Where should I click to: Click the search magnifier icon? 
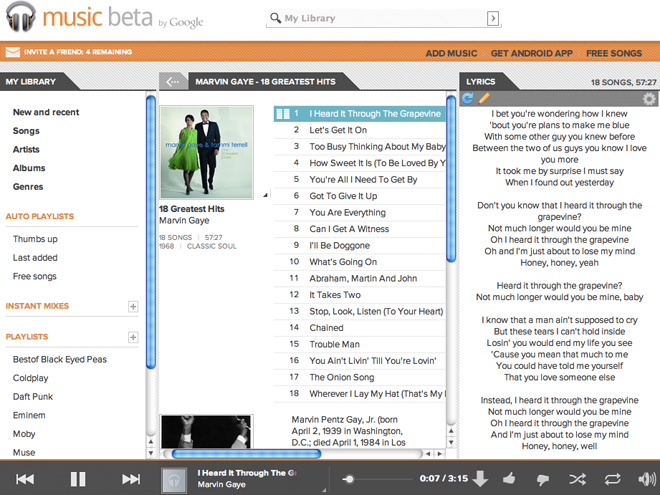point(275,18)
